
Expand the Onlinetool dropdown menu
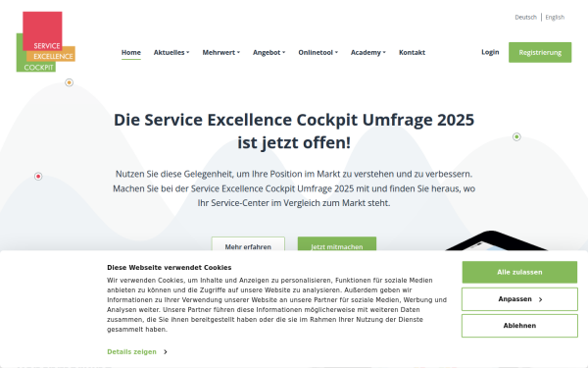318,53
